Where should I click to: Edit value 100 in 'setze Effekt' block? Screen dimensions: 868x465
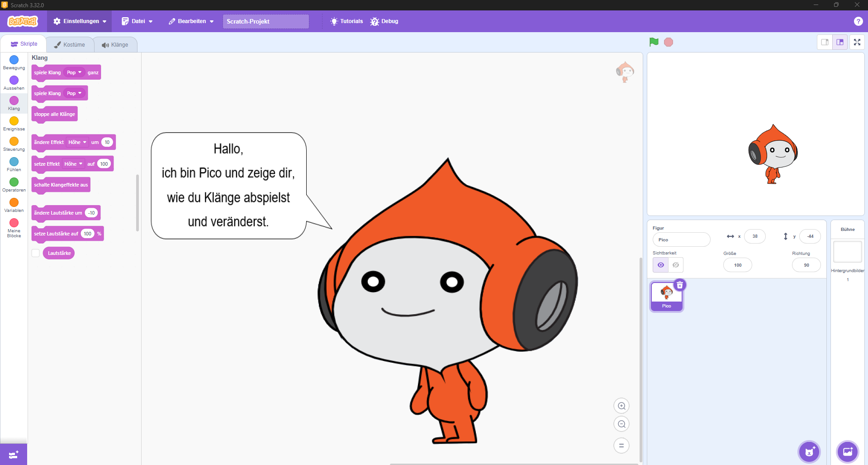coord(104,164)
